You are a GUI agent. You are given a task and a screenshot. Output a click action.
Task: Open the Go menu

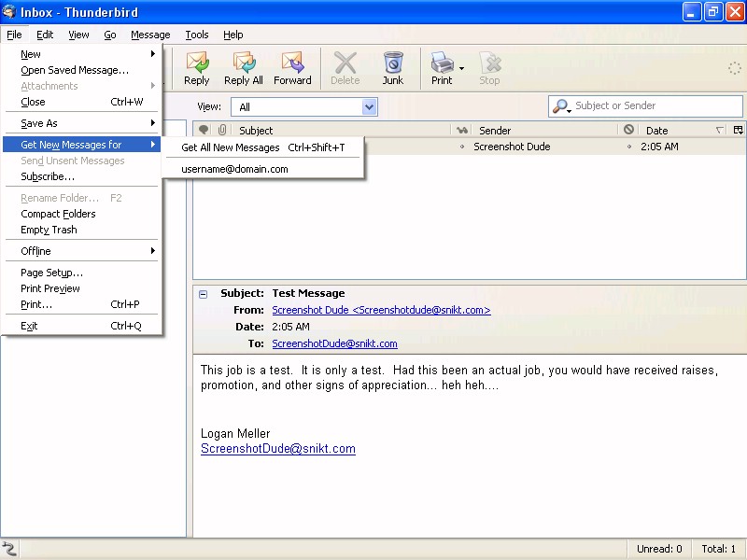[x=110, y=35]
